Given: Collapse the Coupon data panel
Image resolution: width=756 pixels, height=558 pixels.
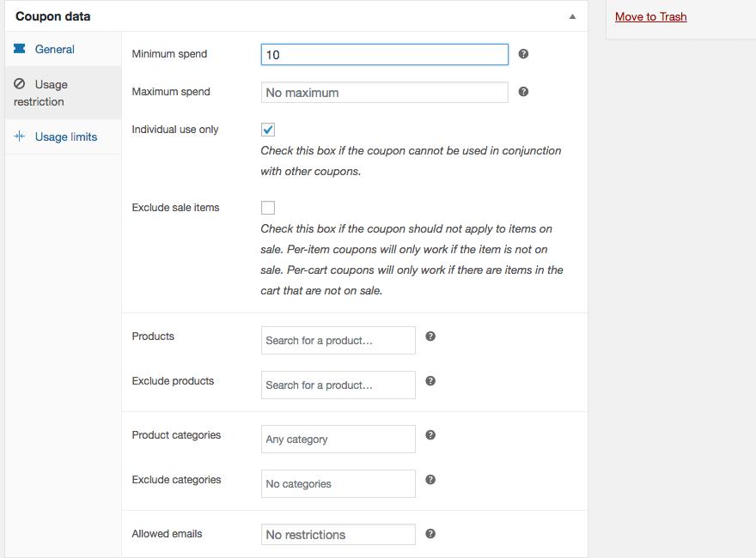Looking at the screenshot, I should (572, 16).
